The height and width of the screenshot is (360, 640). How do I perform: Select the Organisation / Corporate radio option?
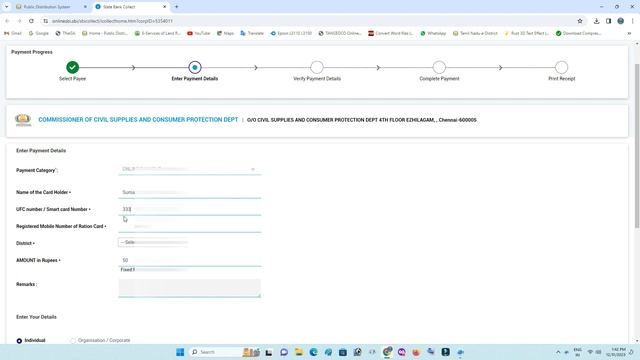coord(73,340)
